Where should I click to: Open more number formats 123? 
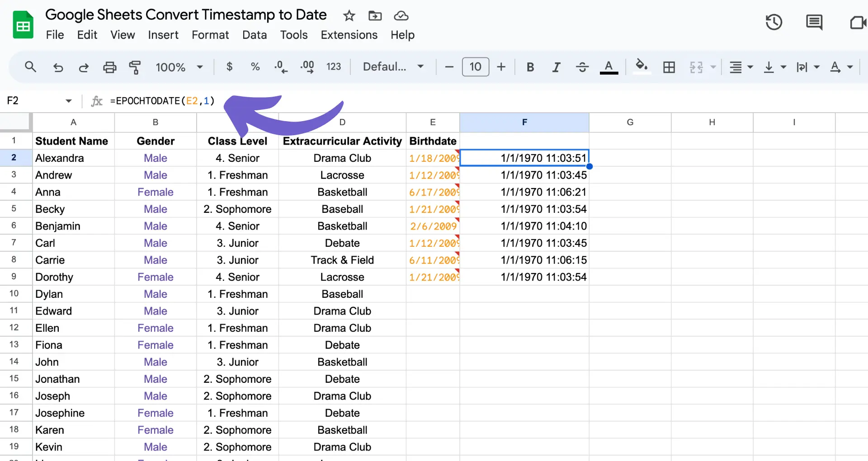(x=334, y=67)
